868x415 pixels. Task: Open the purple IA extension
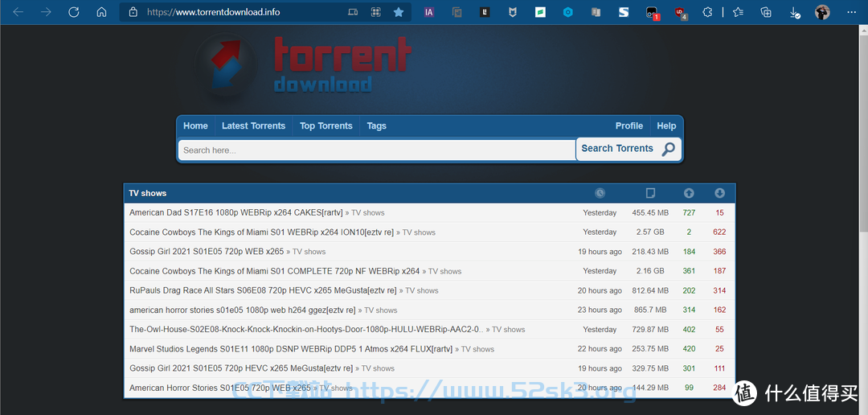(x=429, y=12)
